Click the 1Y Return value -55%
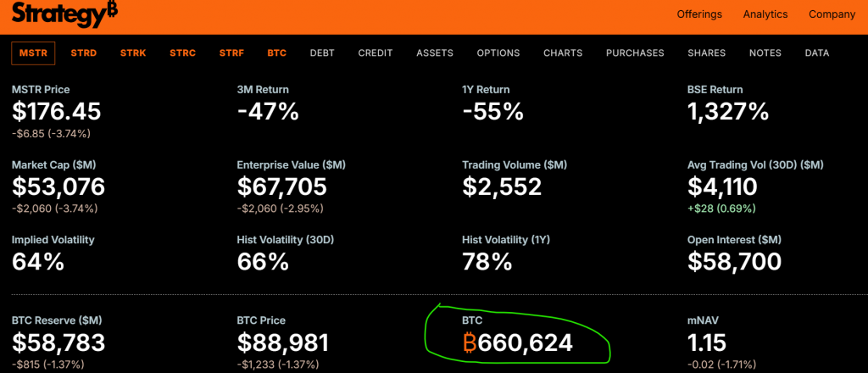868x373 pixels. coord(492,112)
